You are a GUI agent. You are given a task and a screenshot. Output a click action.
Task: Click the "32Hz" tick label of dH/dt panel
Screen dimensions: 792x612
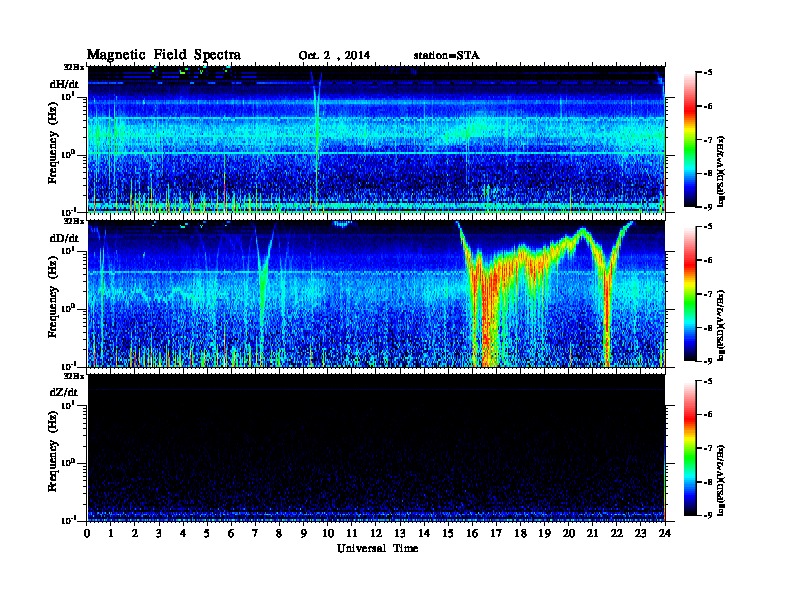(74, 67)
